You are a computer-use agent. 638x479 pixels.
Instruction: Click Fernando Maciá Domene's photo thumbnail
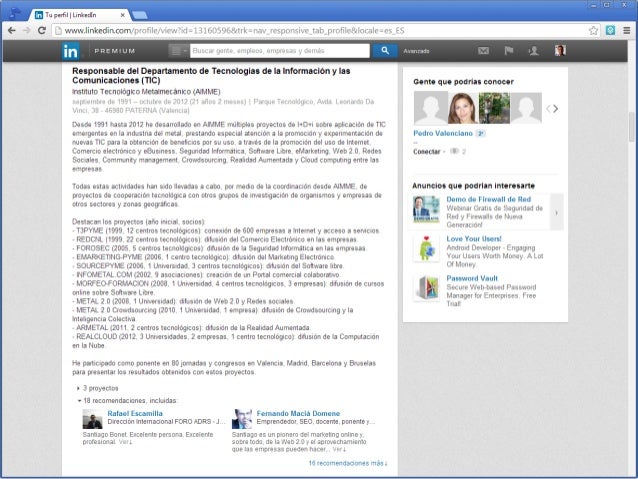click(x=242, y=419)
